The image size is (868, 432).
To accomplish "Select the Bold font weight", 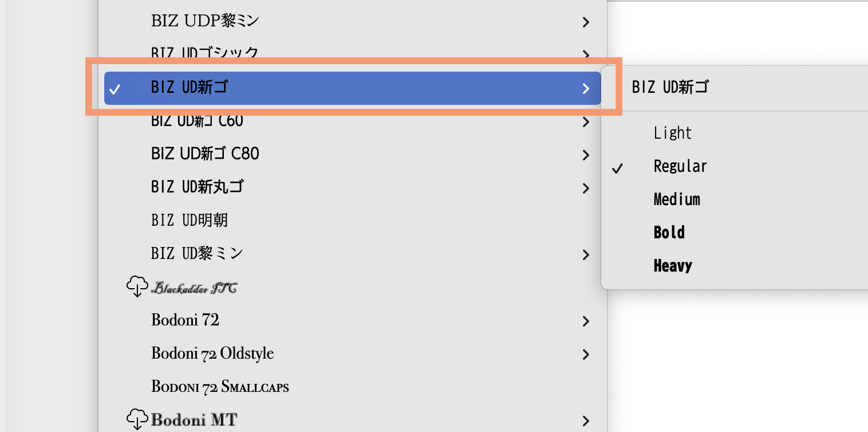I will tap(669, 233).
